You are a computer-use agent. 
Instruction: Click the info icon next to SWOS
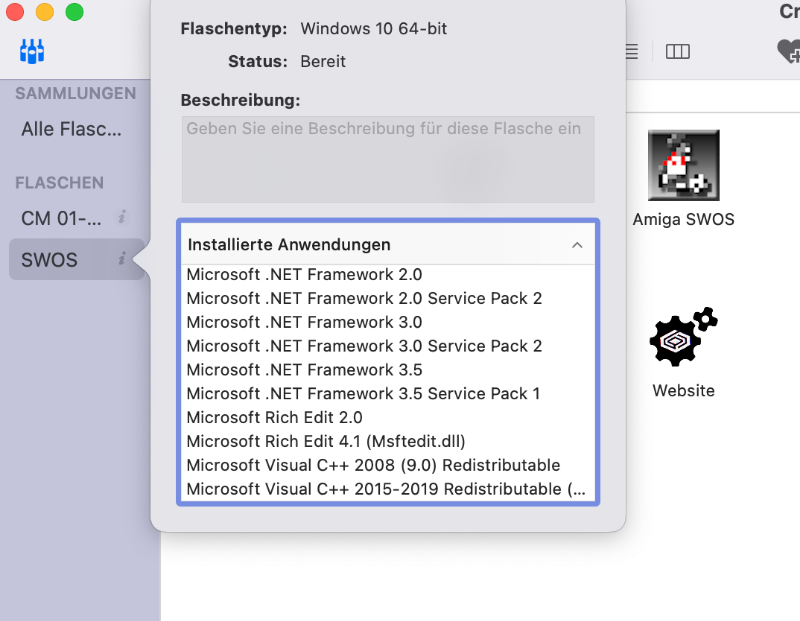click(x=122, y=260)
